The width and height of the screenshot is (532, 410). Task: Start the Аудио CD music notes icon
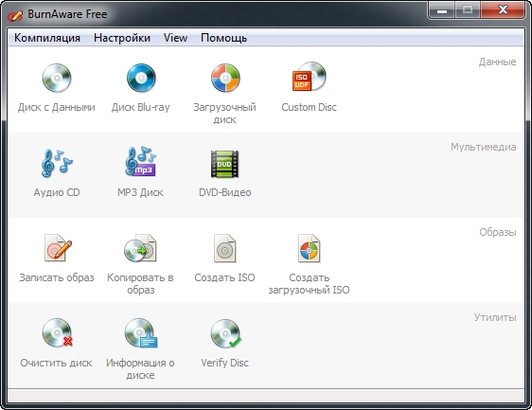click(57, 163)
